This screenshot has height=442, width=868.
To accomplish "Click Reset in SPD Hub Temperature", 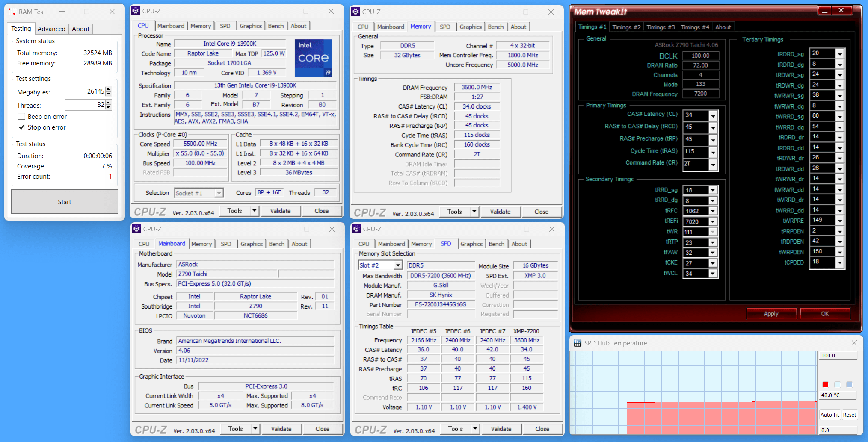I will click(x=850, y=415).
